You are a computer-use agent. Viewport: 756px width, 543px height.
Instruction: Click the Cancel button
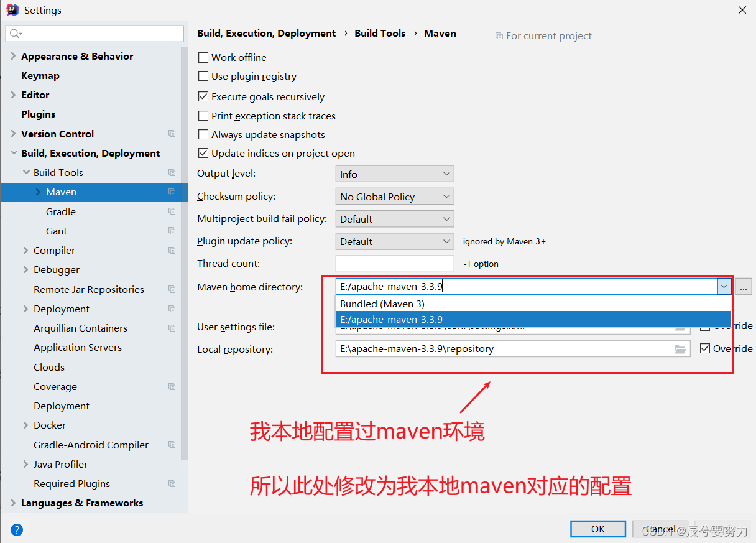[x=660, y=529]
